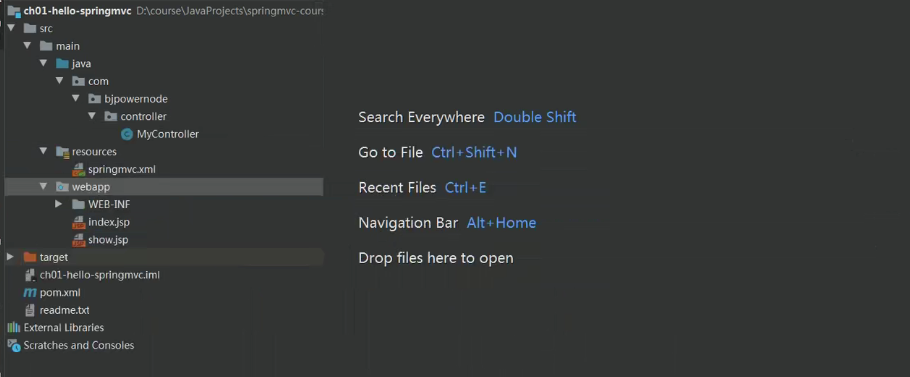The width and height of the screenshot is (910, 377).
Task: Click the com package icon
Action: (x=78, y=81)
